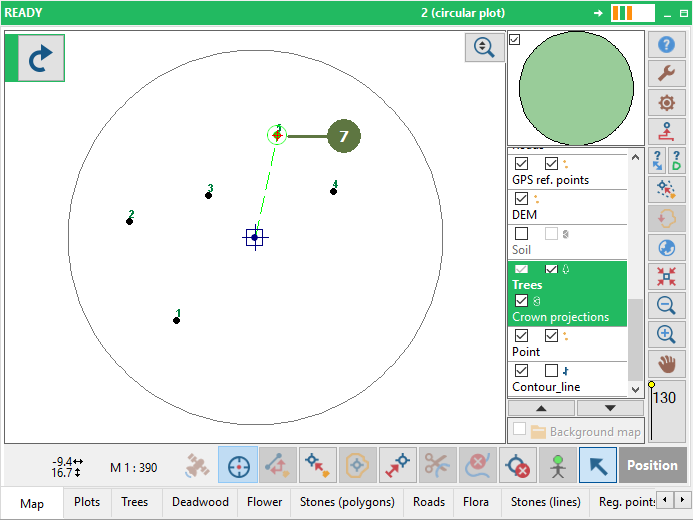
Task: Toggle the overview map checkbox
Action: click(514, 39)
